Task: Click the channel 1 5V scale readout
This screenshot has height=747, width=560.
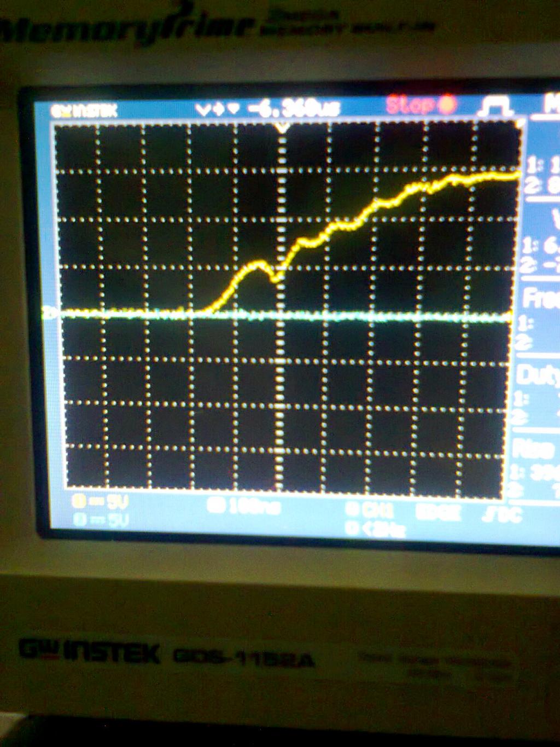Action: pos(101,501)
